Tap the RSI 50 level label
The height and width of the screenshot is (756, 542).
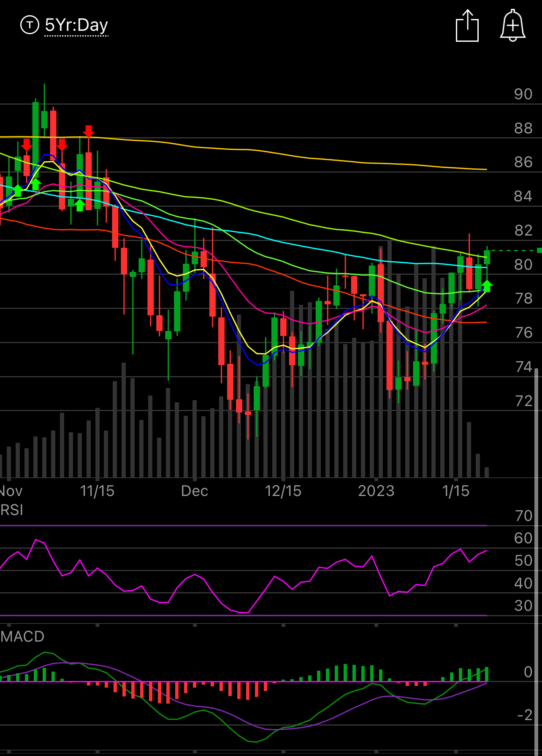tap(523, 561)
